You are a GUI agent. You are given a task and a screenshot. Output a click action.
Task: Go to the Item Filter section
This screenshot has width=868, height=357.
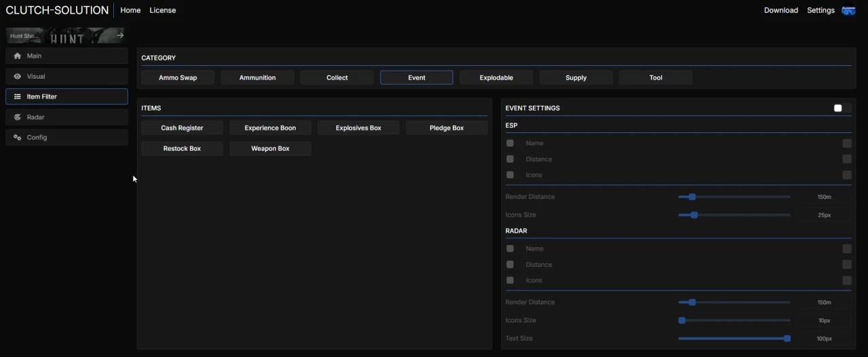66,96
